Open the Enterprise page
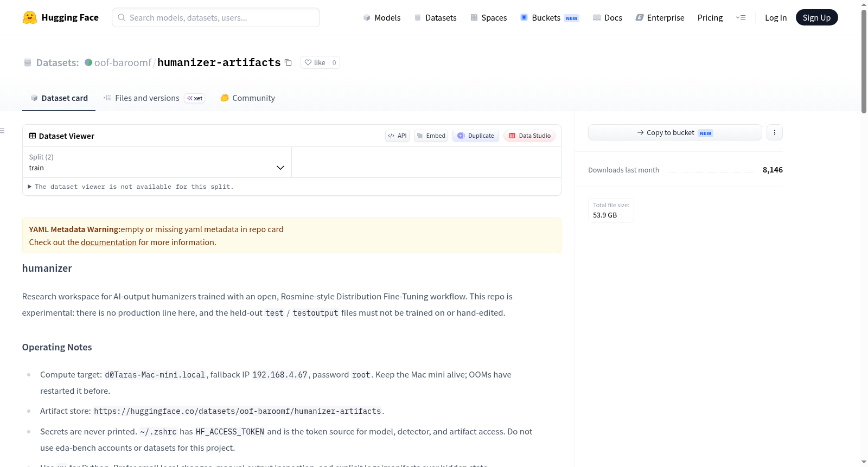Screen dimensions: 868x467 pos(660,17)
